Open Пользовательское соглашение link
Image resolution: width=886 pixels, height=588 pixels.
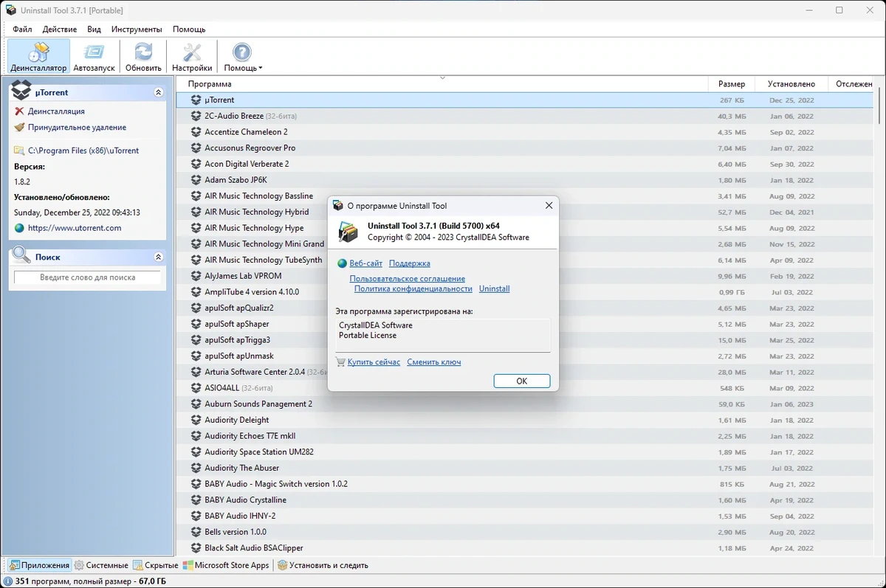[407, 279]
